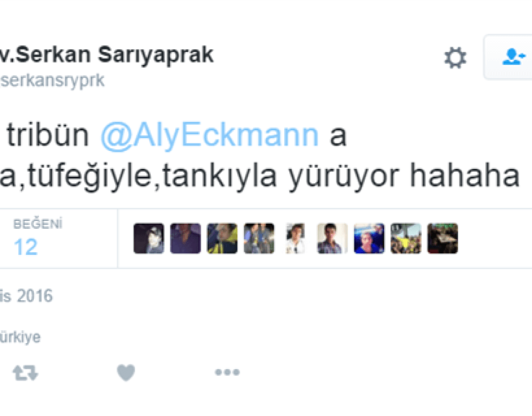532x416 pixels.
Task: Click the serkansryprk username handle
Action: (52, 81)
